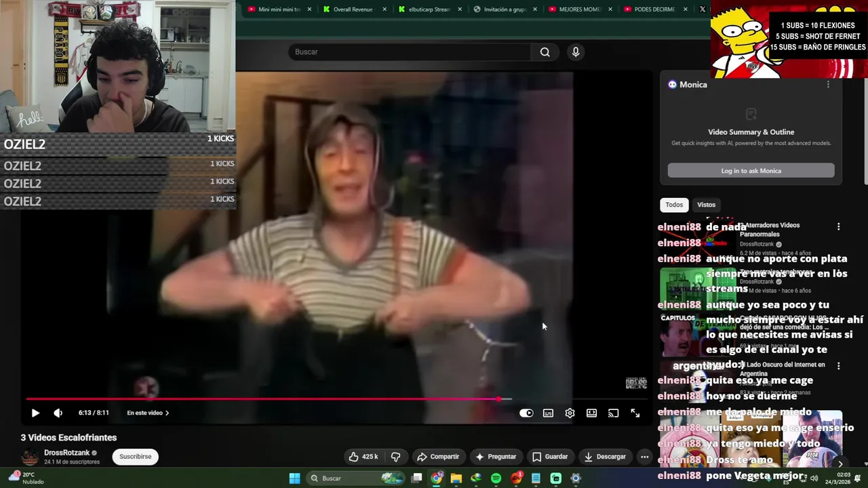Enter fullscreen with the expand icon
The image size is (868, 488).
[635, 413]
